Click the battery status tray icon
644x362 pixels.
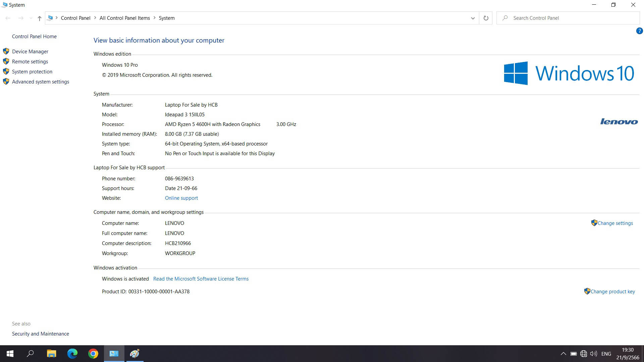pyautogui.click(x=574, y=354)
